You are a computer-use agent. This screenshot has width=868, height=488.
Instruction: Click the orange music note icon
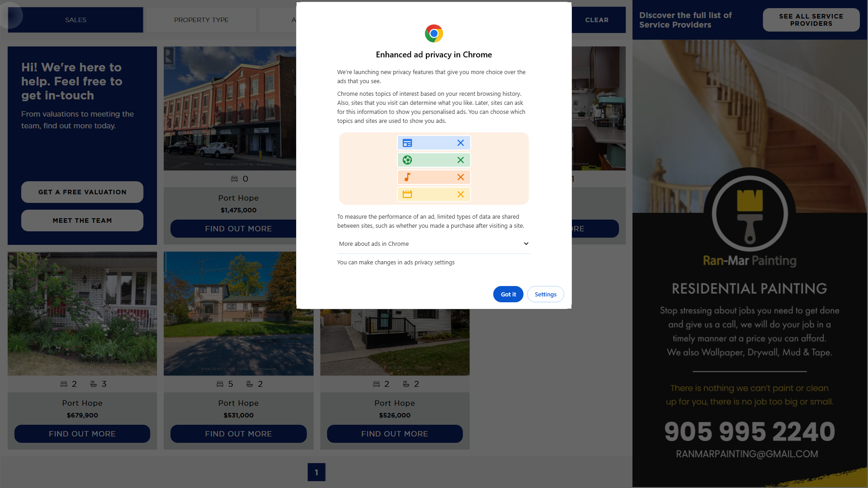[x=407, y=177]
